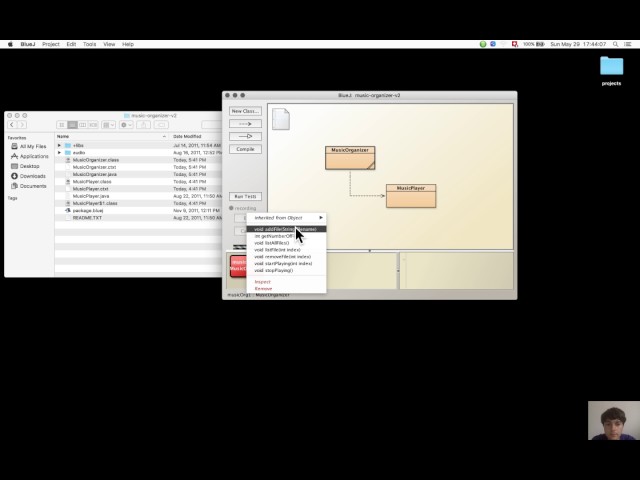Sort by Name column header
The height and width of the screenshot is (480, 640).
pyautogui.click(x=112, y=136)
